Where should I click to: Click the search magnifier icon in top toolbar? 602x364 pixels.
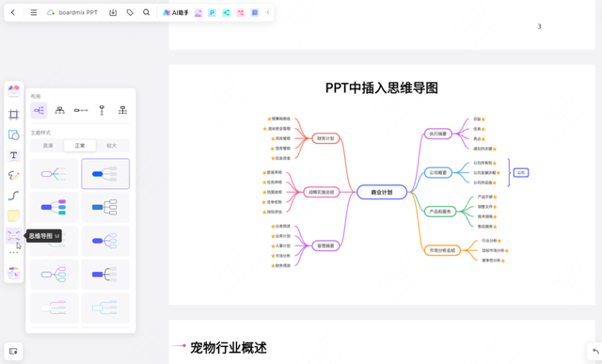147,12
